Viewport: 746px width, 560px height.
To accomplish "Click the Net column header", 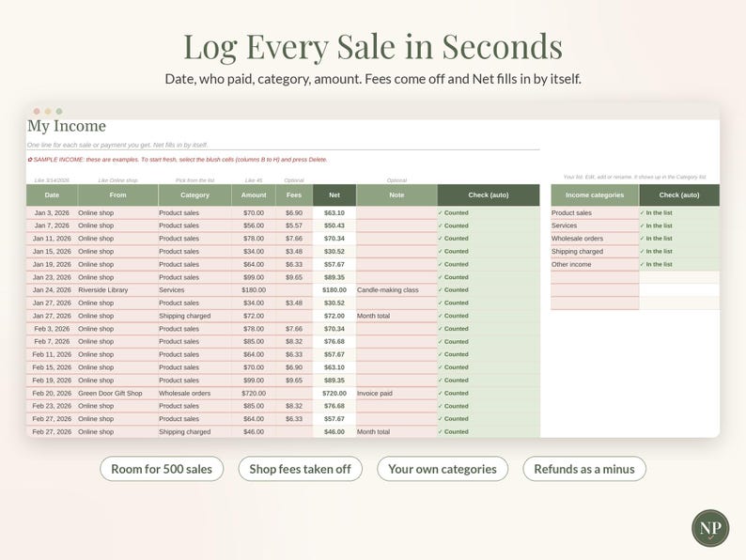I will [x=334, y=195].
